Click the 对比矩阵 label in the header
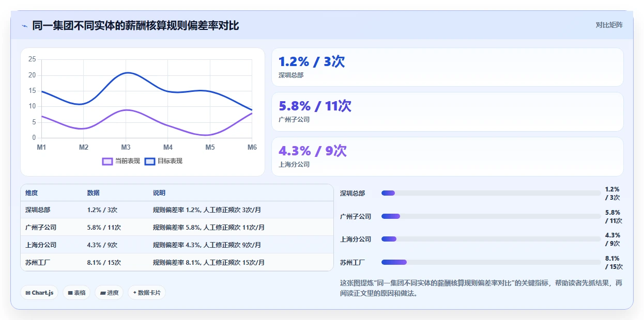Image resolution: width=644 pixels, height=320 pixels. [x=609, y=25]
